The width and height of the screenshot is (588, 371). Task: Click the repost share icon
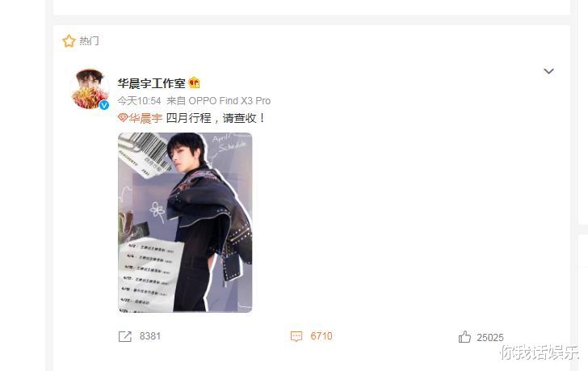(x=125, y=336)
